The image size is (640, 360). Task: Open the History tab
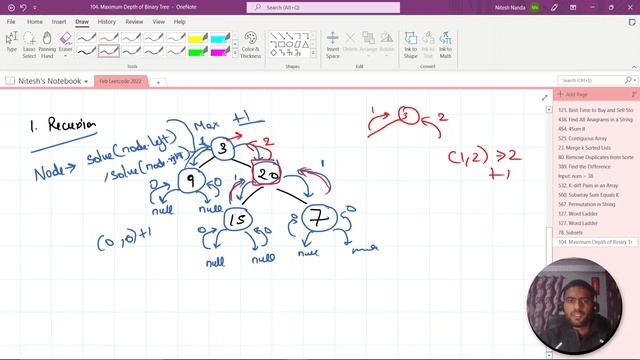[107, 22]
